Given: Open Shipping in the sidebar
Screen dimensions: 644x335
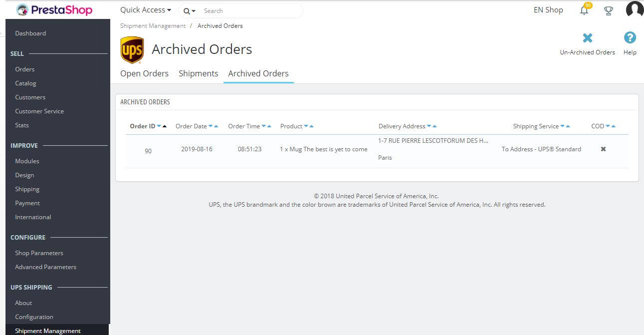Looking at the screenshot, I should tap(27, 189).
